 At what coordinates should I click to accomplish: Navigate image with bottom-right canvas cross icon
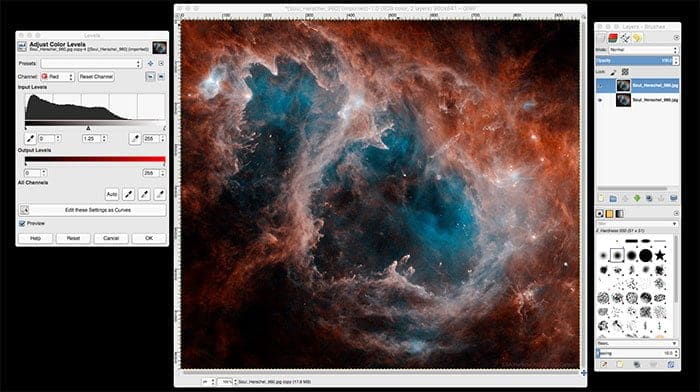pos(583,372)
